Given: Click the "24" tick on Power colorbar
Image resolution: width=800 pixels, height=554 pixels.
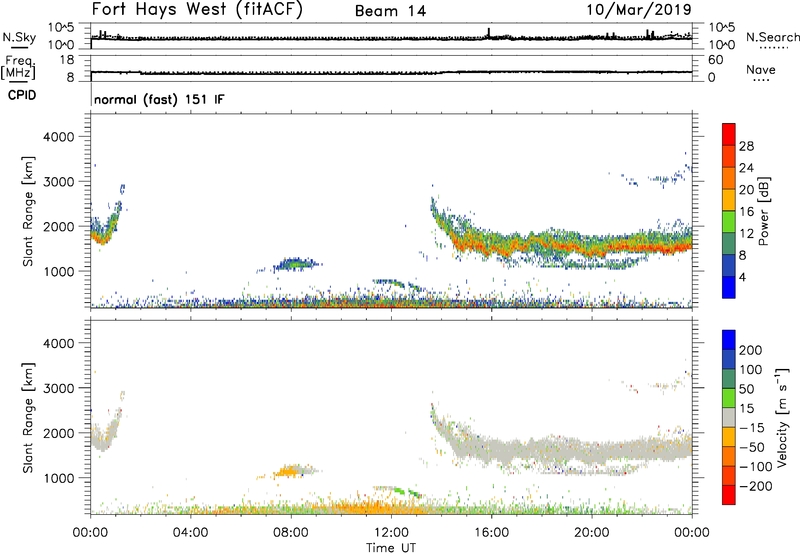Looking at the screenshot, I should point(746,168).
